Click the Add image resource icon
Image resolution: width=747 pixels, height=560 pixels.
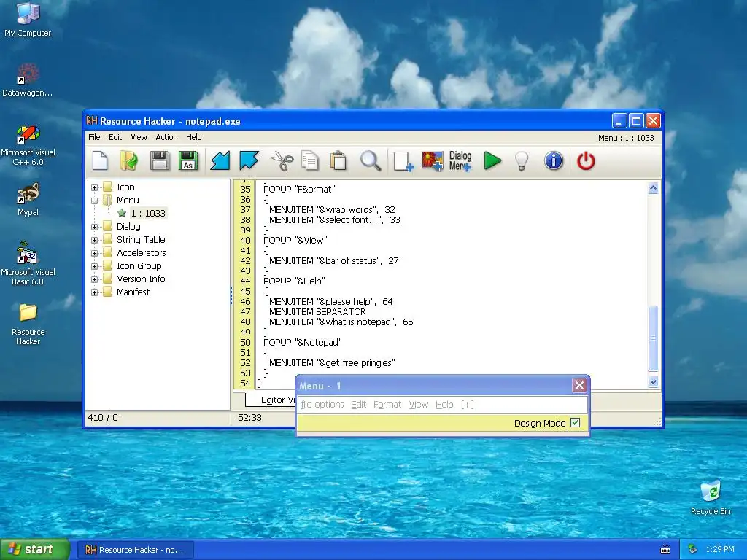point(433,161)
